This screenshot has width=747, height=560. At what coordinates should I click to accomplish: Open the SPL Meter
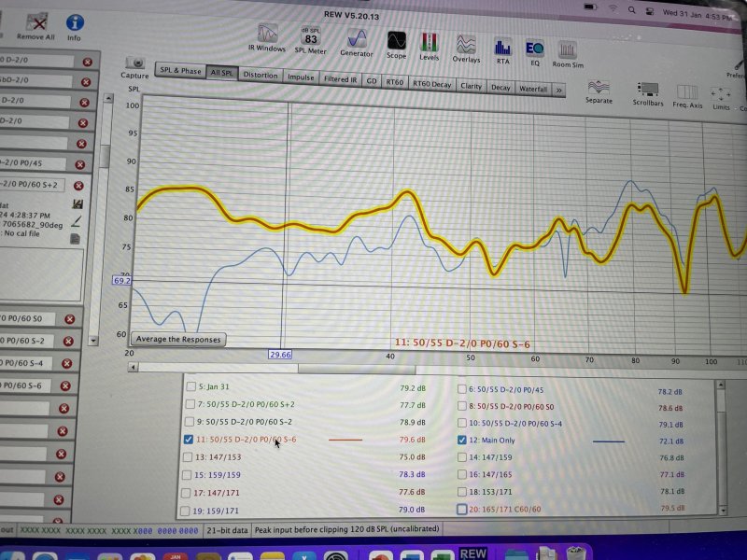311,38
